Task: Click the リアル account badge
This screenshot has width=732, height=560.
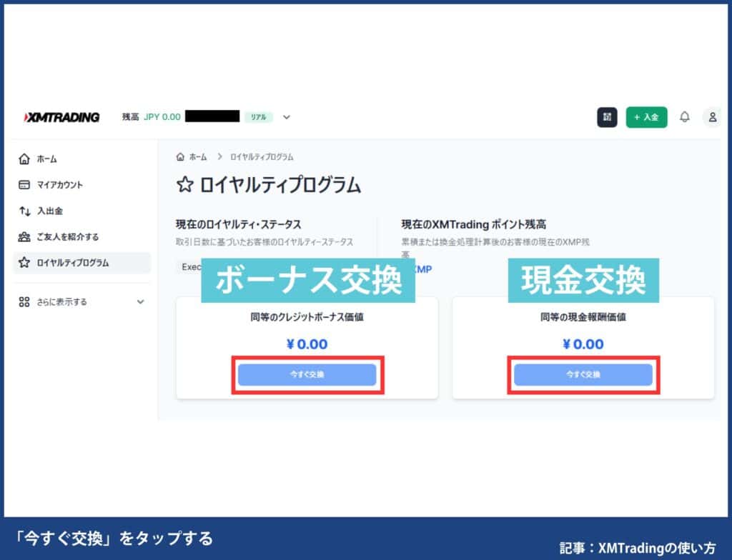Action: pos(259,117)
